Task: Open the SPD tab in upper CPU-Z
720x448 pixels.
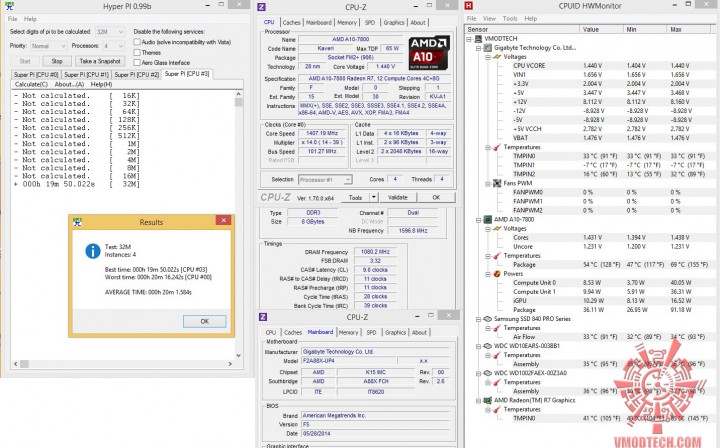Action: [370, 22]
